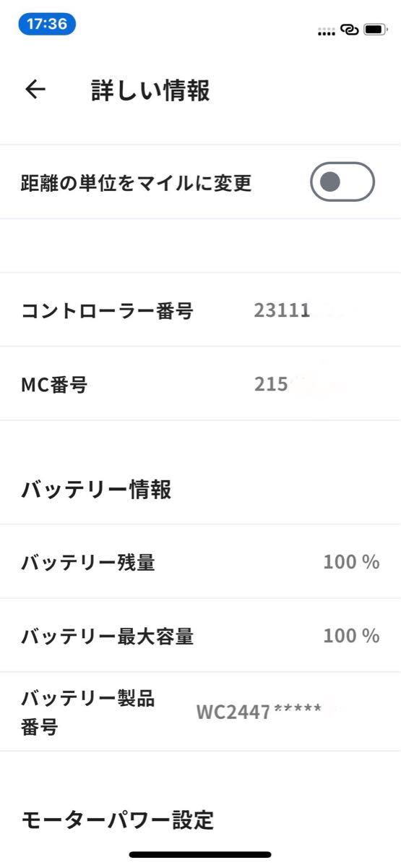Select the バッテリー製品番号 label
The image size is (401, 868).
pyautogui.click(x=87, y=712)
